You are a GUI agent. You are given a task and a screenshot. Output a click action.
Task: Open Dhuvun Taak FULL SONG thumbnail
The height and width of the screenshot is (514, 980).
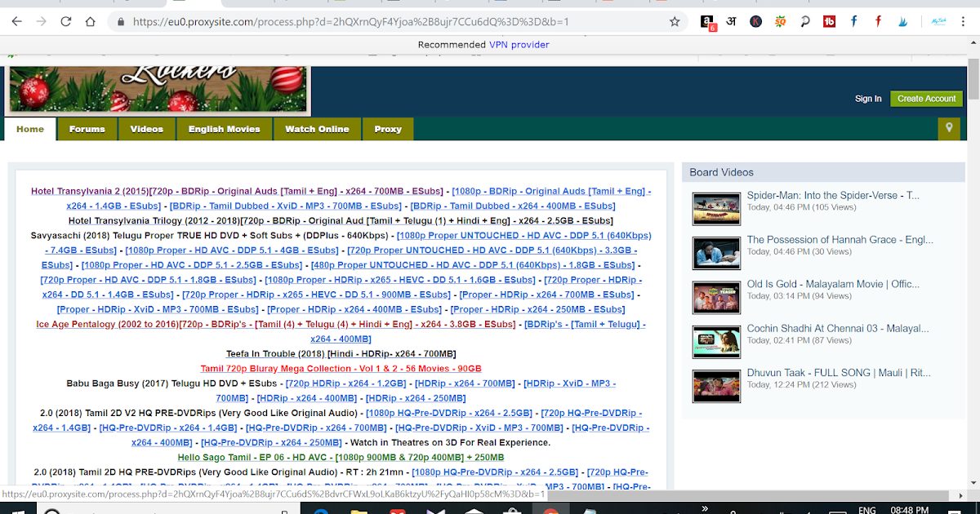point(716,386)
